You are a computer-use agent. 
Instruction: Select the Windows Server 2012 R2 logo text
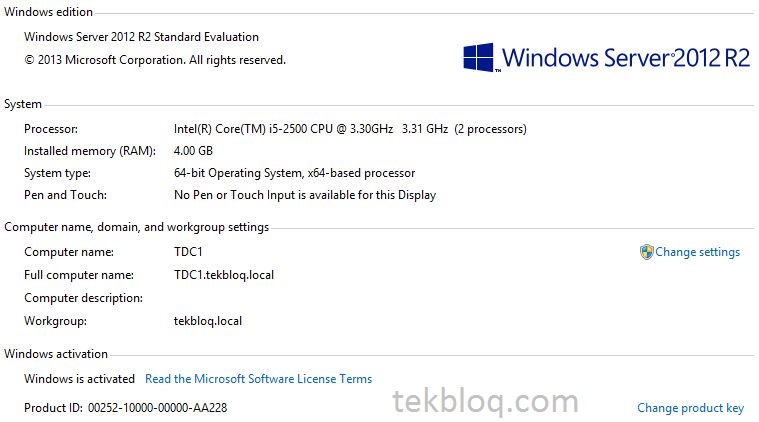pos(626,58)
